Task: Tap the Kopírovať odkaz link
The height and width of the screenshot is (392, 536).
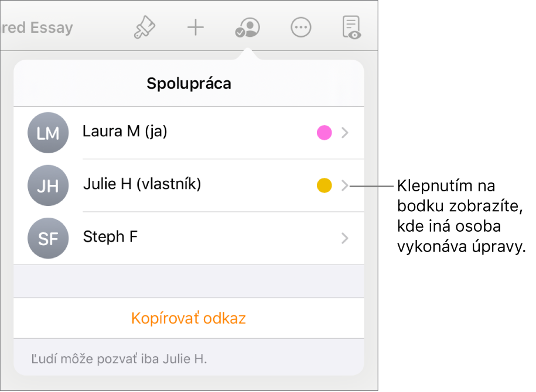Action: pyautogui.click(x=189, y=318)
